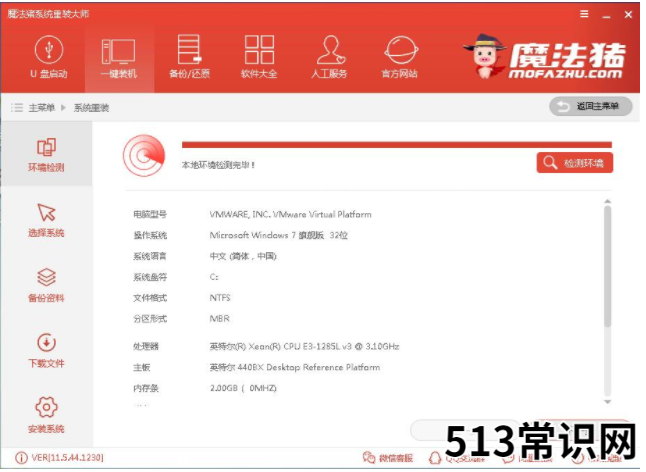Click the 主菜单 breadcrumb list icon
This screenshot has height=472, width=646.
tap(16, 108)
